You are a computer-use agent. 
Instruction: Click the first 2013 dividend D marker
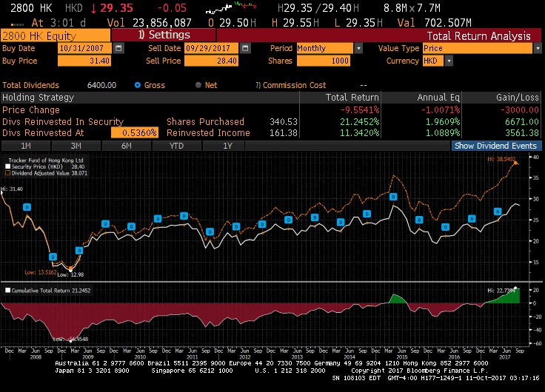point(288,220)
